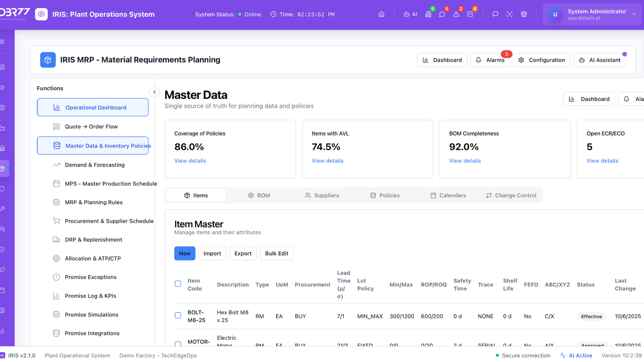Screen dimensions: 644x362
Task: Open alerts triangle icon with badge 2
Action: pos(456,14)
